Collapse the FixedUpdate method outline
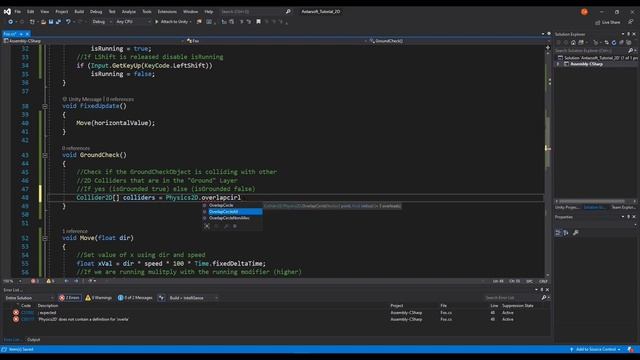The width and height of the screenshot is (640, 360). (45, 107)
